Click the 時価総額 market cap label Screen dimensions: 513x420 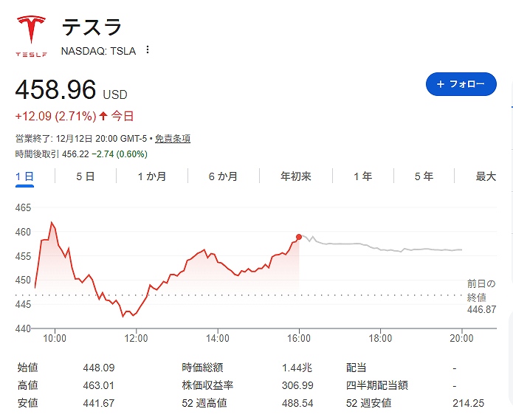click(202, 368)
